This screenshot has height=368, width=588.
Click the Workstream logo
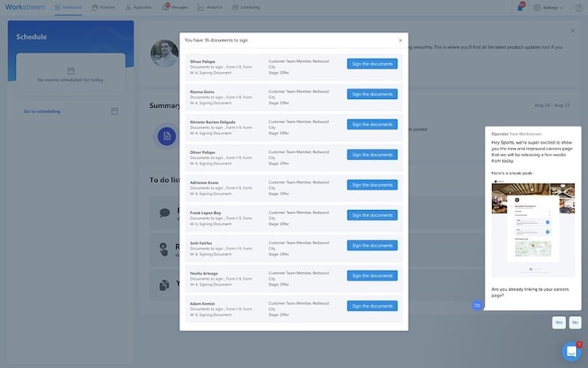click(25, 7)
